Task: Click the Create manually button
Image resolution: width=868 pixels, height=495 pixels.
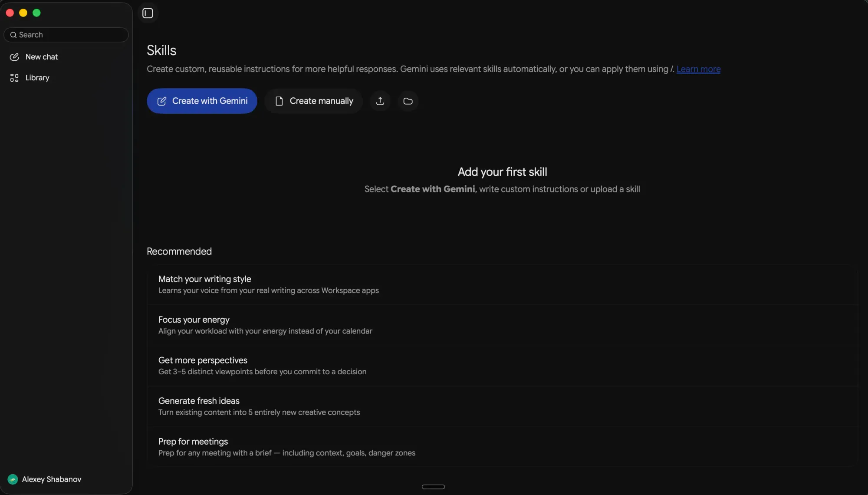Action: pos(314,101)
